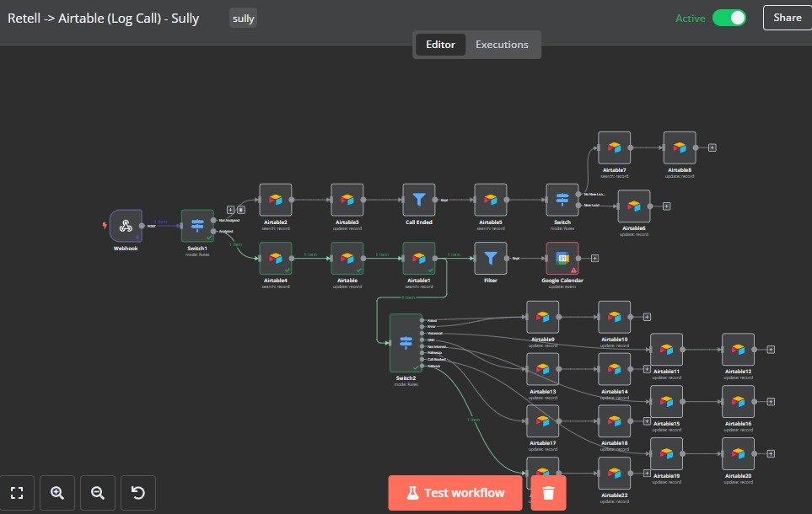The height and width of the screenshot is (514, 812).
Task: Add node after Airtable6
Action: tap(666, 206)
